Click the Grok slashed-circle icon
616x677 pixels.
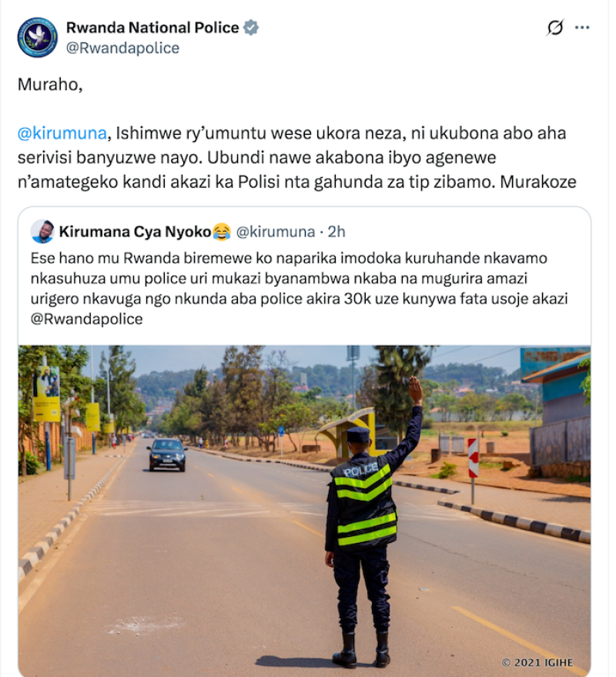pyautogui.click(x=555, y=28)
